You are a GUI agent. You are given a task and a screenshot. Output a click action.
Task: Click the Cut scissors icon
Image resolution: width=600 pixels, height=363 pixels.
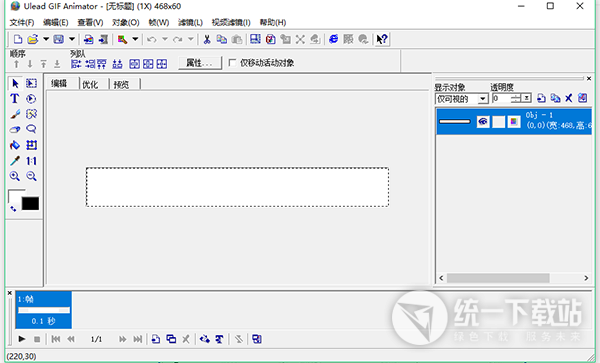click(x=207, y=39)
